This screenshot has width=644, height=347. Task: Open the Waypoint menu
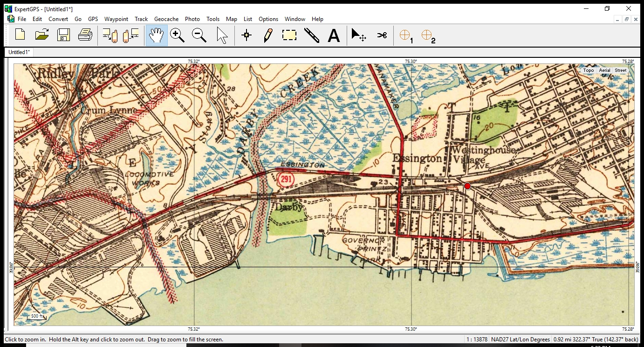[x=116, y=19]
